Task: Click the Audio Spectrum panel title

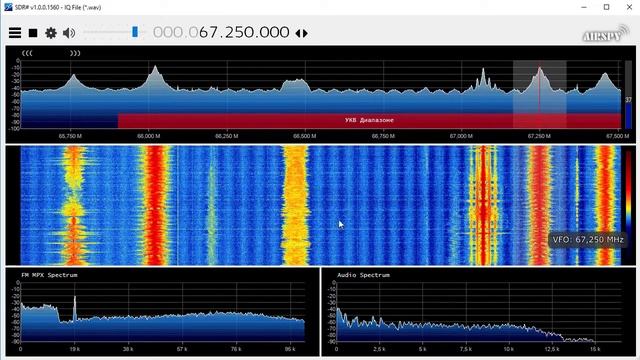Action: [363, 275]
